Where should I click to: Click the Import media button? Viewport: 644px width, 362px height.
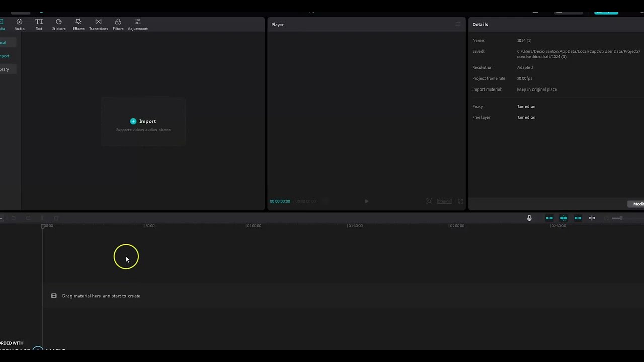click(x=143, y=121)
